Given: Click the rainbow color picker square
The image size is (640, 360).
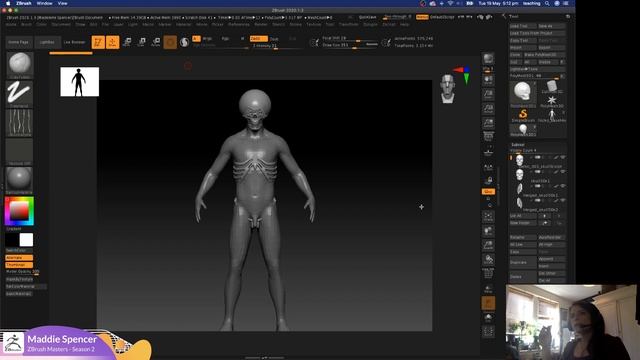Looking at the screenshot, I should (19, 211).
